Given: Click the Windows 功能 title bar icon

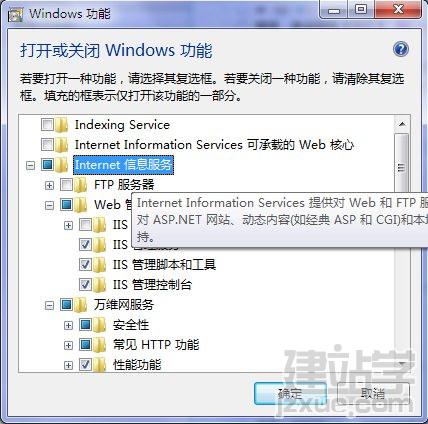Looking at the screenshot, I should (15, 15).
